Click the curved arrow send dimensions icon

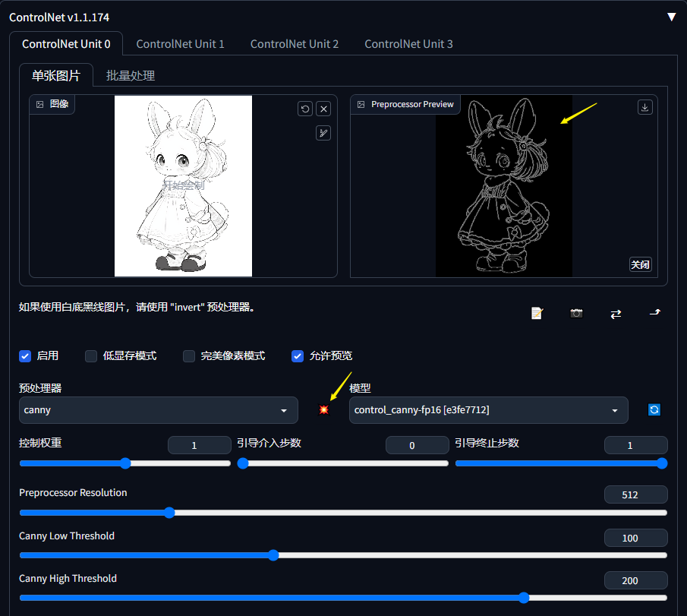(655, 313)
